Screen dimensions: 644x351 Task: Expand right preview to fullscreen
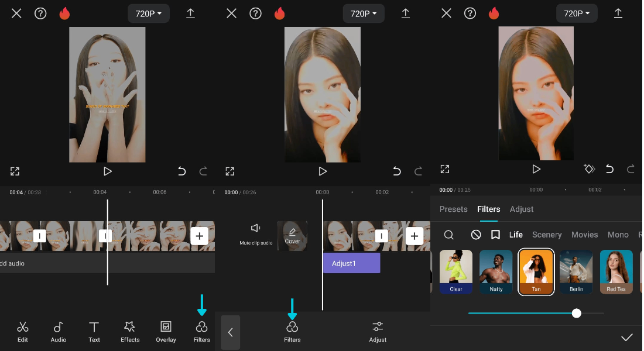(445, 169)
